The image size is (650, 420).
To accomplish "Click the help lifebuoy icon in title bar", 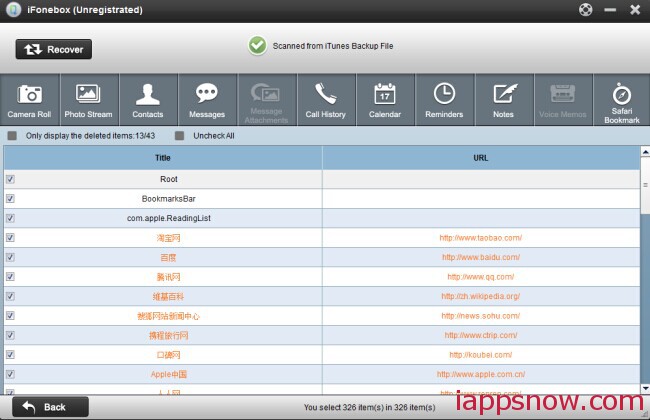I will [585, 10].
